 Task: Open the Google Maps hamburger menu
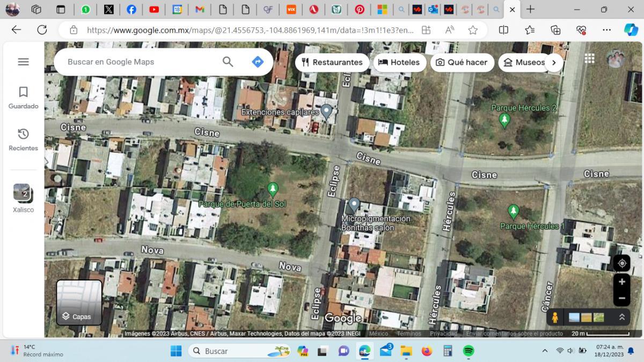tap(23, 62)
